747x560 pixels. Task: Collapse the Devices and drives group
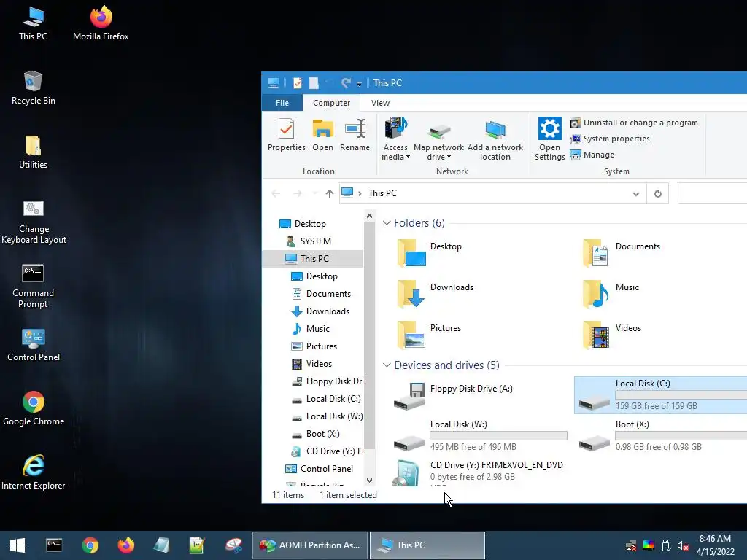point(387,365)
